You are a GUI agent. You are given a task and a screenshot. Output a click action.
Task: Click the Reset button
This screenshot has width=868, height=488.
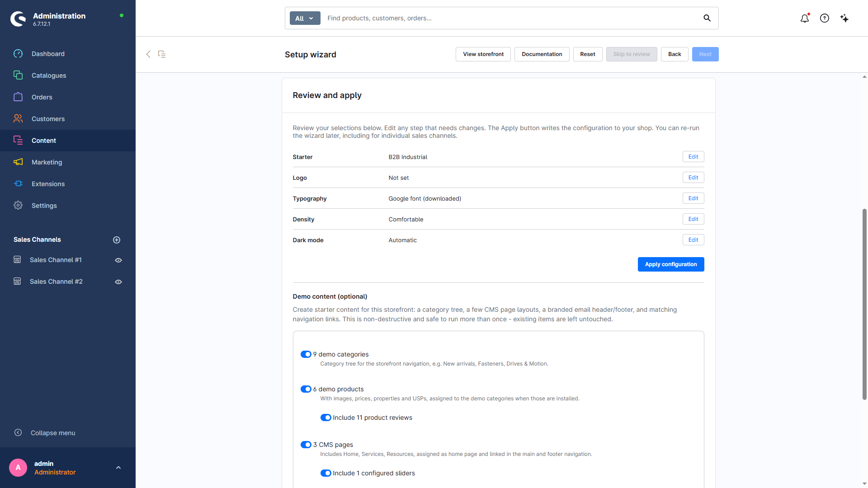[x=588, y=54]
